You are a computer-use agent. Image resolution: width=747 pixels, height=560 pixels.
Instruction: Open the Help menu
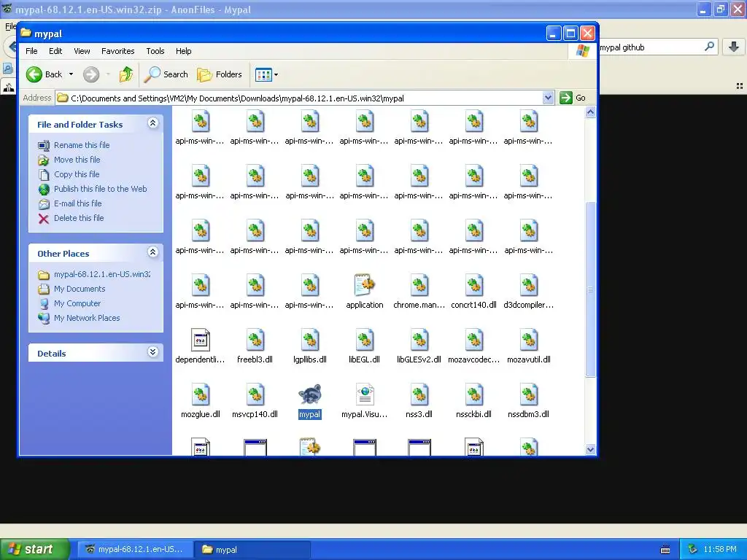coord(183,51)
